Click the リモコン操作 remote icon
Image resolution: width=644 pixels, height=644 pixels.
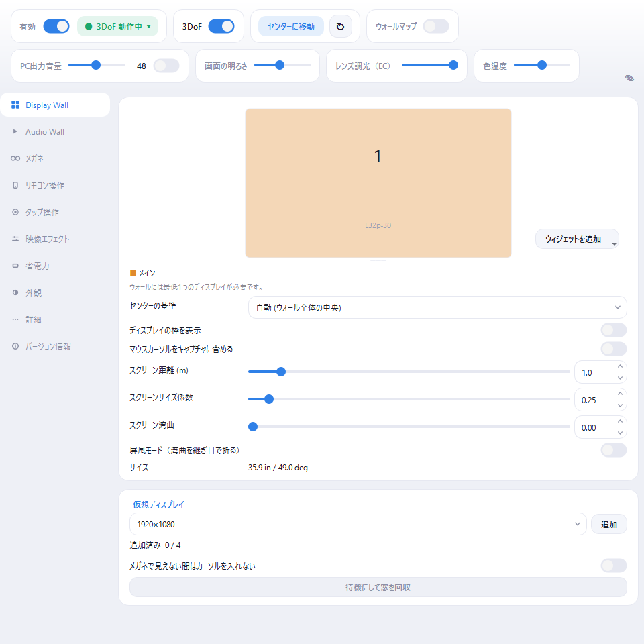pos(15,185)
